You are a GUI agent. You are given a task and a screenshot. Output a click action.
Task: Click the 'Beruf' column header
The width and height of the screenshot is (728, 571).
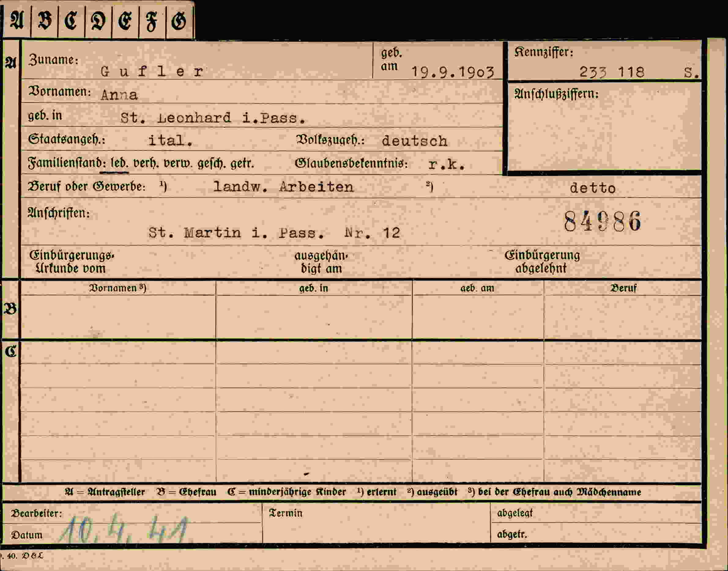click(623, 288)
